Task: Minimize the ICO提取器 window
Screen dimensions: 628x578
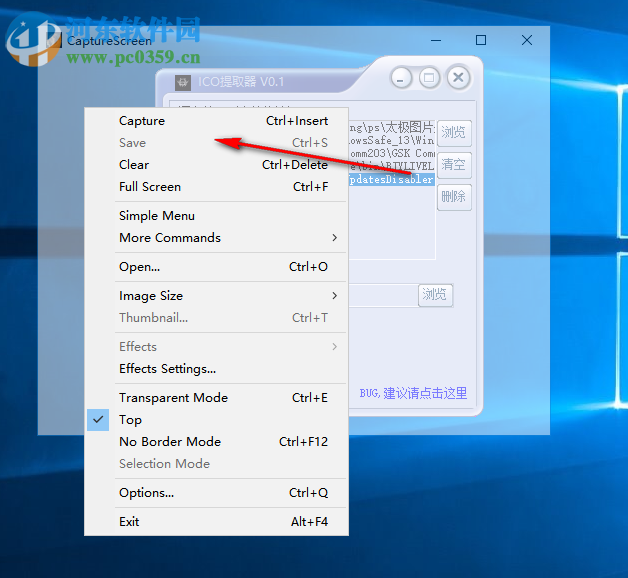Action: click(401, 78)
